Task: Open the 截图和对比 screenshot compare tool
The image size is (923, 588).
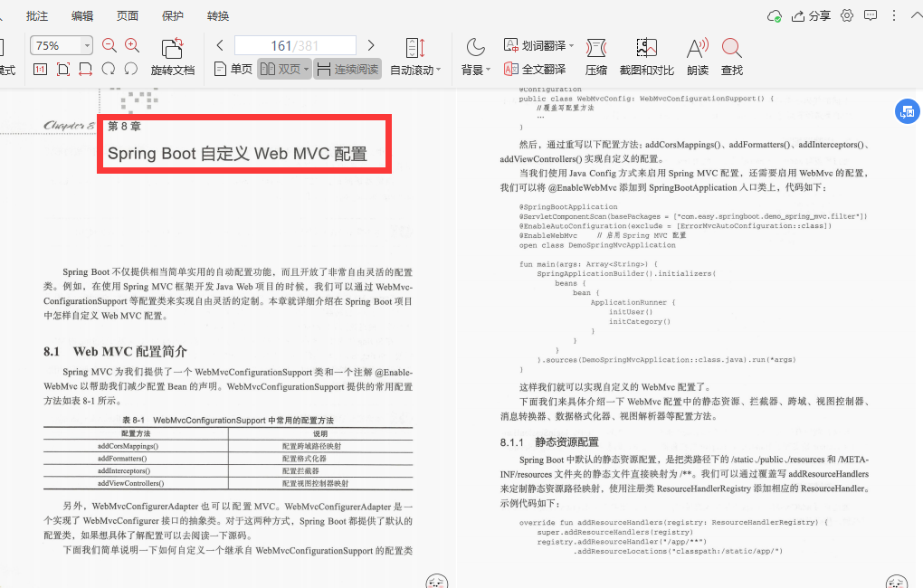Action: (646, 57)
